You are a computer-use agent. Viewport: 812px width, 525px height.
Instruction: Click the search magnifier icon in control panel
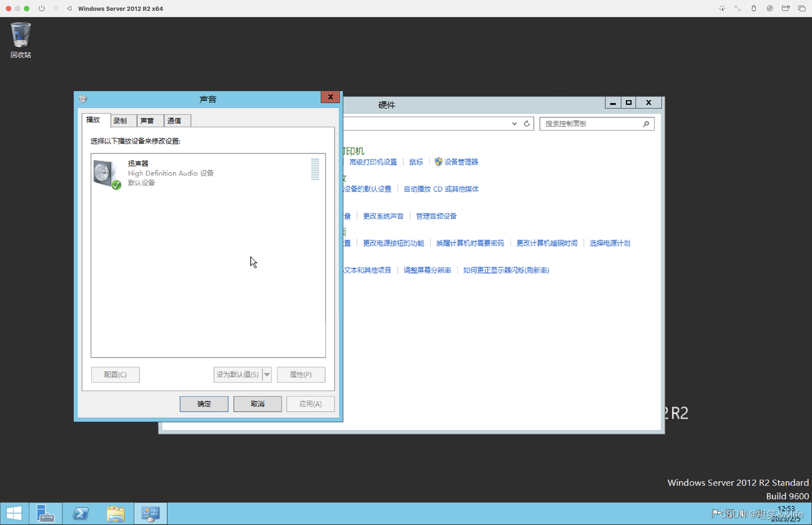(x=646, y=123)
